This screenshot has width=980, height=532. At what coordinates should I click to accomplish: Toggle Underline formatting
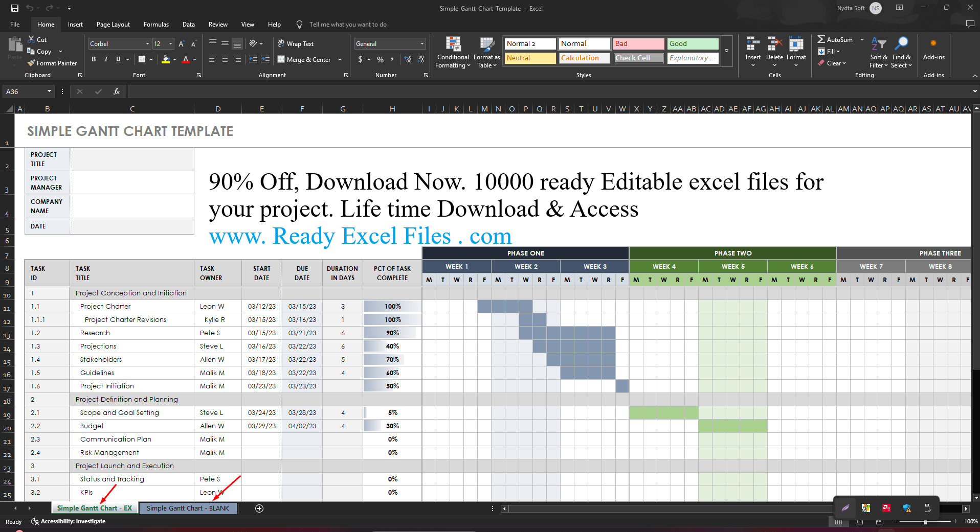coord(118,59)
